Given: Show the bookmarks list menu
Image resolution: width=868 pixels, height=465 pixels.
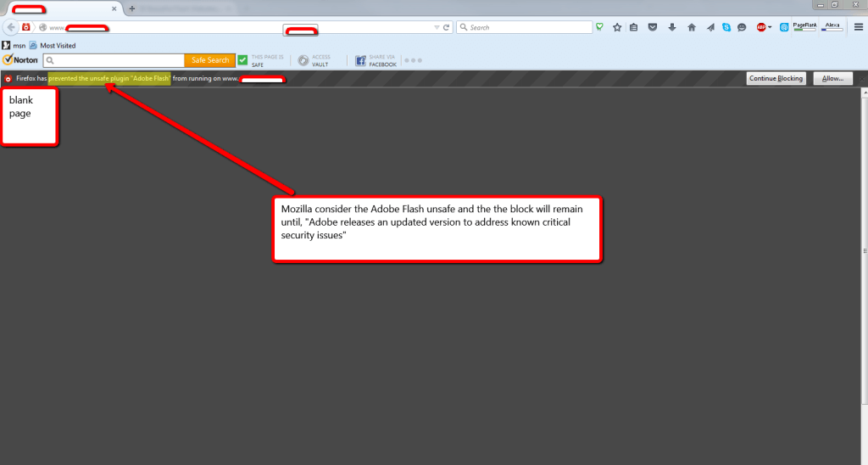Looking at the screenshot, I should tap(634, 27).
